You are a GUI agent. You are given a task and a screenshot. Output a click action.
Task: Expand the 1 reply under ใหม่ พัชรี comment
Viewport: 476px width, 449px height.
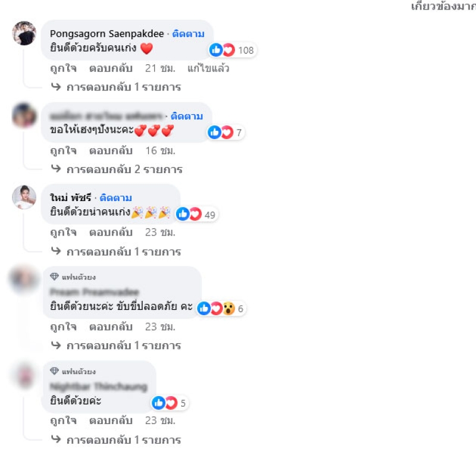[x=116, y=252]
